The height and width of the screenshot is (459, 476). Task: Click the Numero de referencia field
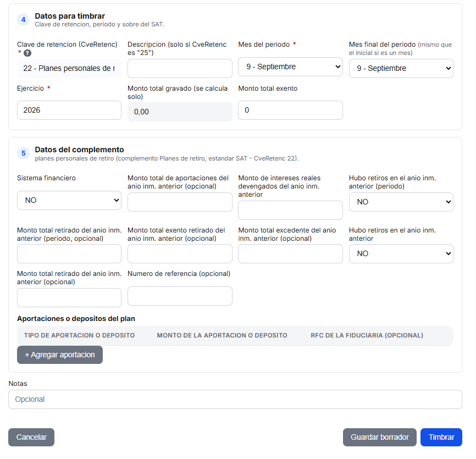tap(180, 296)
